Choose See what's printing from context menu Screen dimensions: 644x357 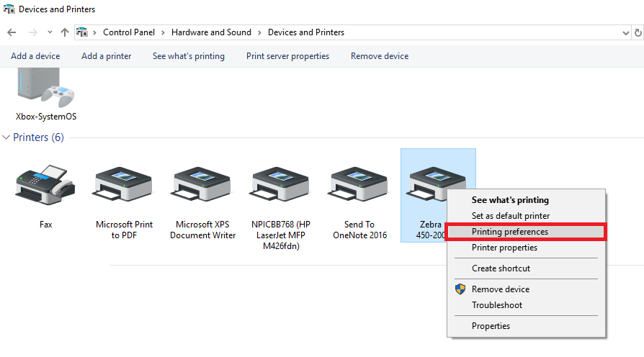pos(526,200)
